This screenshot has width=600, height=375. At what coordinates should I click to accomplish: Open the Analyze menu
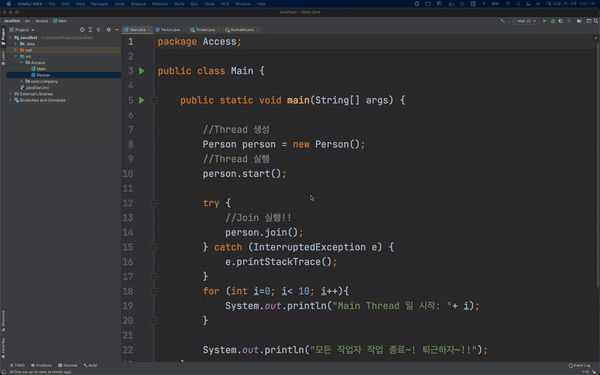[x=138, y=4]
